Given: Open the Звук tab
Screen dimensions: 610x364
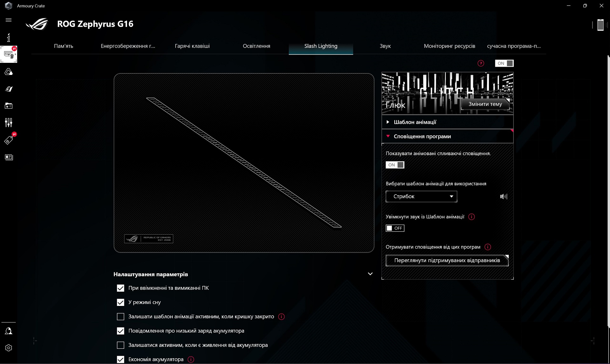Looking at the screenshot, I should (x=385, y=46).
